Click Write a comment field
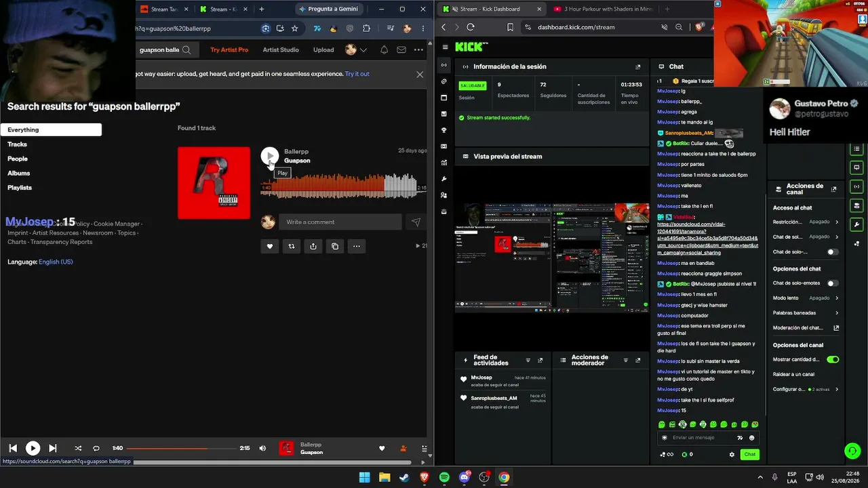The image size is (868, 488). click(x=341, y=222)
